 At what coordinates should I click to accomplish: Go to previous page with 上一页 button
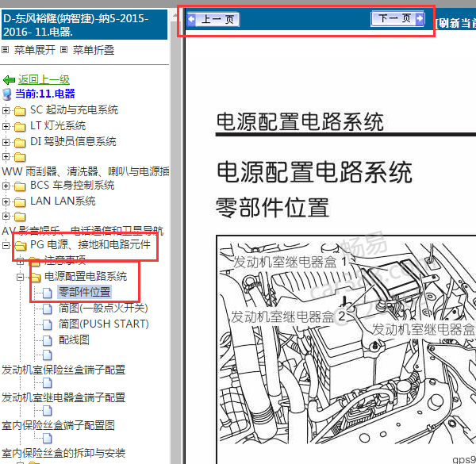click(213, 19)
